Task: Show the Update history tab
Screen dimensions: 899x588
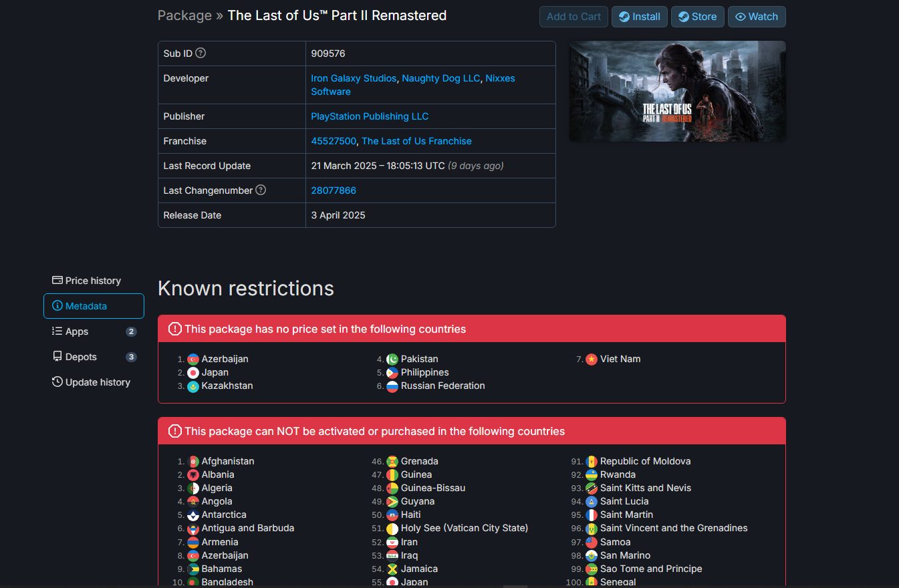Action: pos(94,382)
